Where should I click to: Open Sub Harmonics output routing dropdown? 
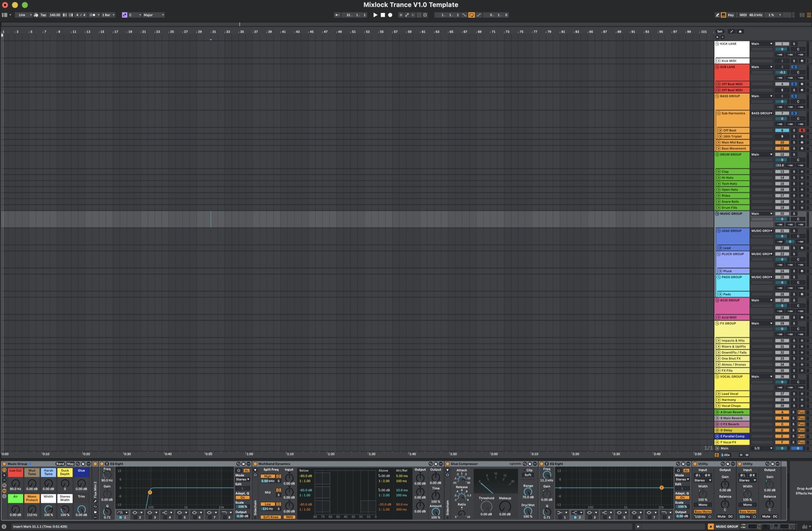coord(762,113)
